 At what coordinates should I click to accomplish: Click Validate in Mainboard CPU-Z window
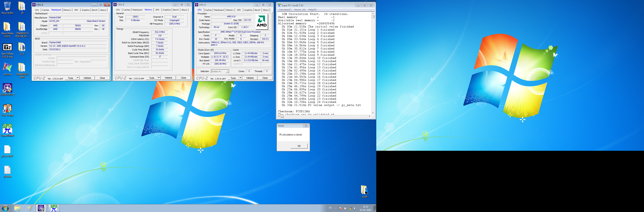tap(87, 78)
